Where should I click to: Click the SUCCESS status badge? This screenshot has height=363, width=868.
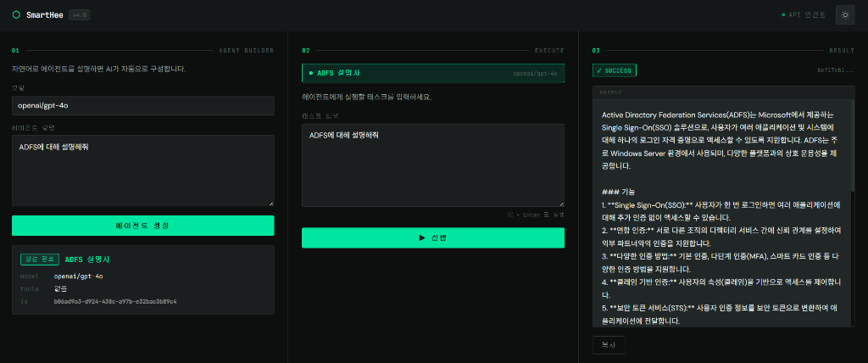[x=615, y=70]
